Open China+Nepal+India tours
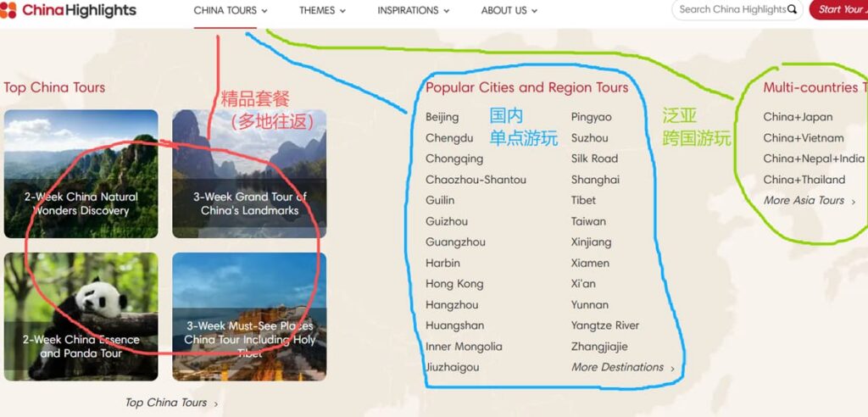The height and width of the screenshot is (417, 868). click(814, 159)
